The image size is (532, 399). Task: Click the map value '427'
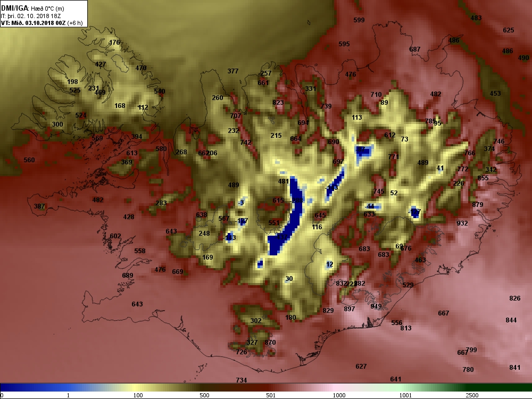click(101, 64)
